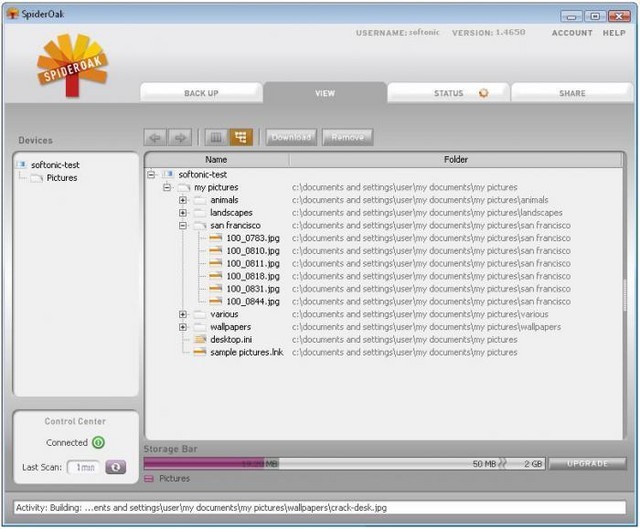The image size is (640, 529).
Task: Click the forward arrow navigation icon
Action: click(180, 137)
